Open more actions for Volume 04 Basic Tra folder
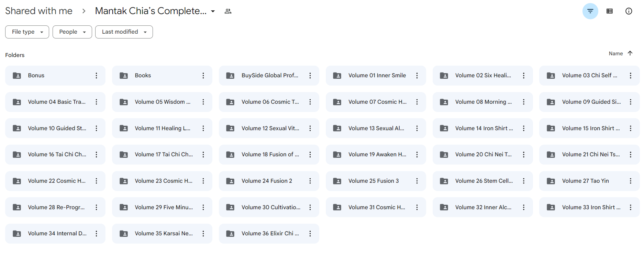 click(x=97, y=102)
